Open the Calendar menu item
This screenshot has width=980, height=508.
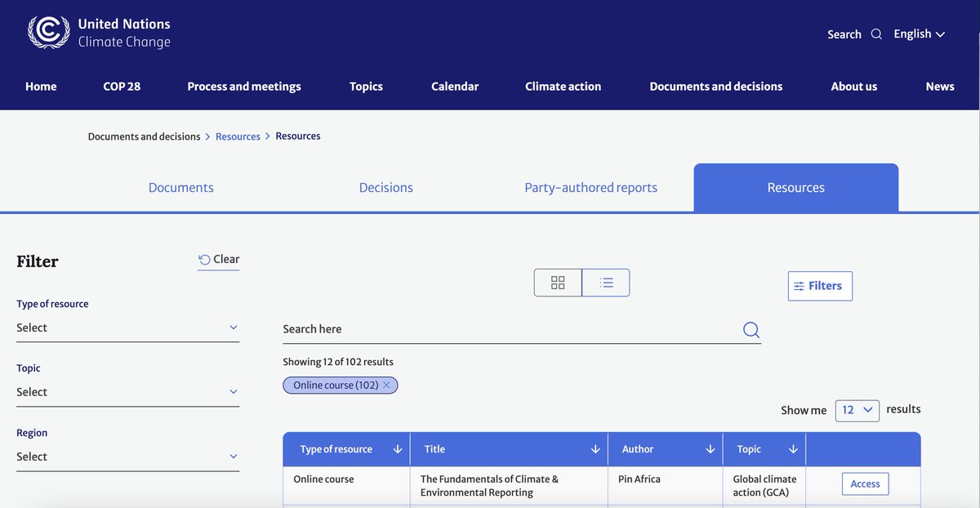[x=455, y=86]
